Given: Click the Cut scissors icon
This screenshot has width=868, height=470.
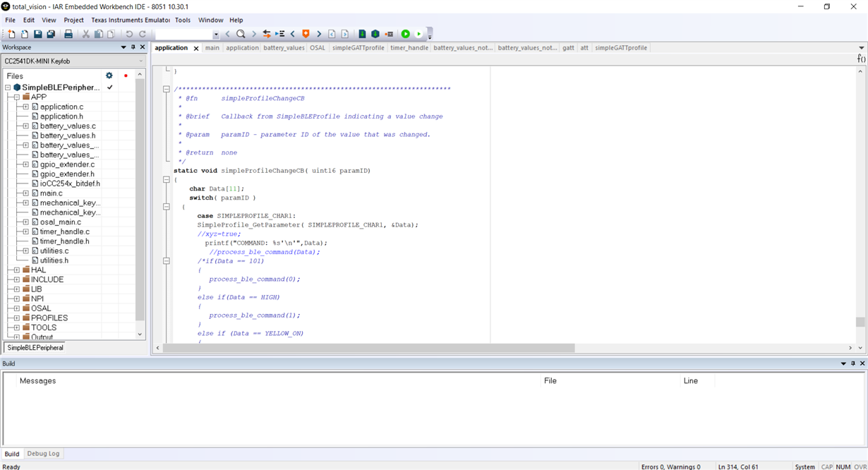Looking at the screenshot, I should (86, 34).
